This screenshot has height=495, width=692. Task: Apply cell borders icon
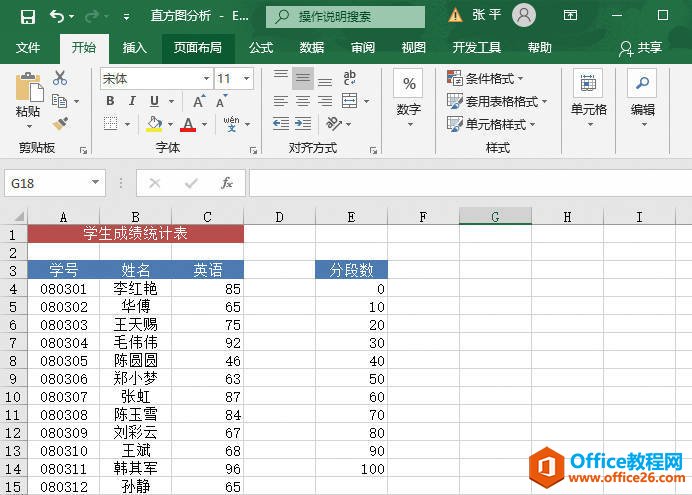click(x=111, y=124)
